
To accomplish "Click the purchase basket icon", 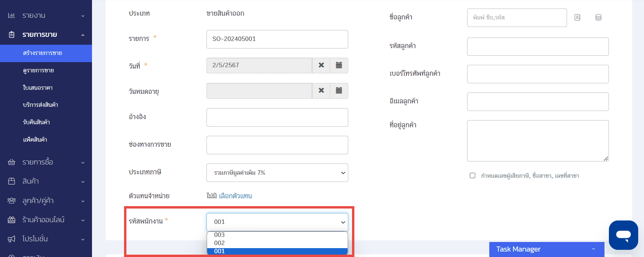I will point(12,162).
